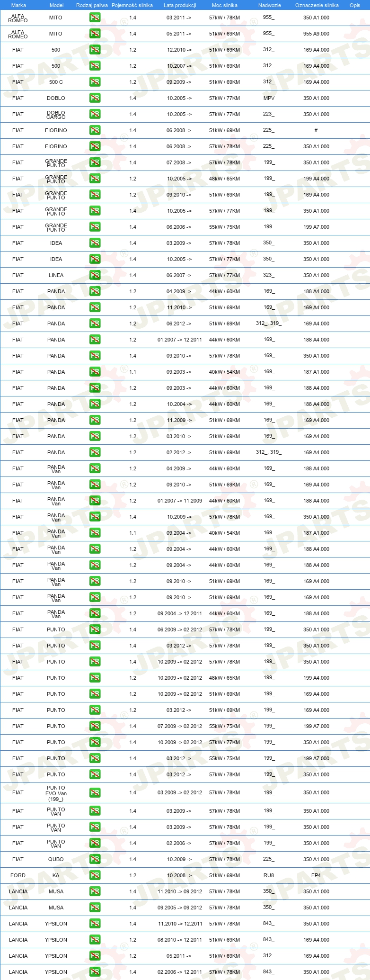The width and height of the screenshot is (370, 980).
Task: Click the KA model cell
Action: (x=56, y=875)
